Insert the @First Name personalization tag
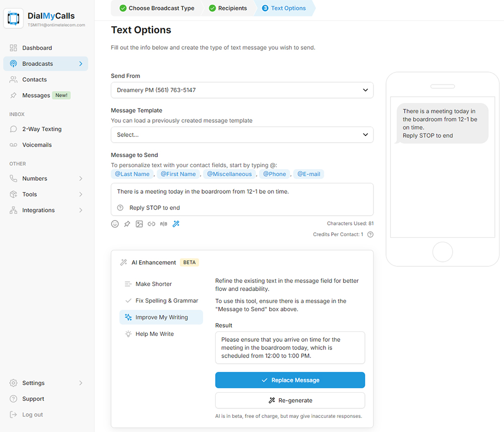Image resolution: width=504 pixels, height=432 pixels. coord(178,174)
